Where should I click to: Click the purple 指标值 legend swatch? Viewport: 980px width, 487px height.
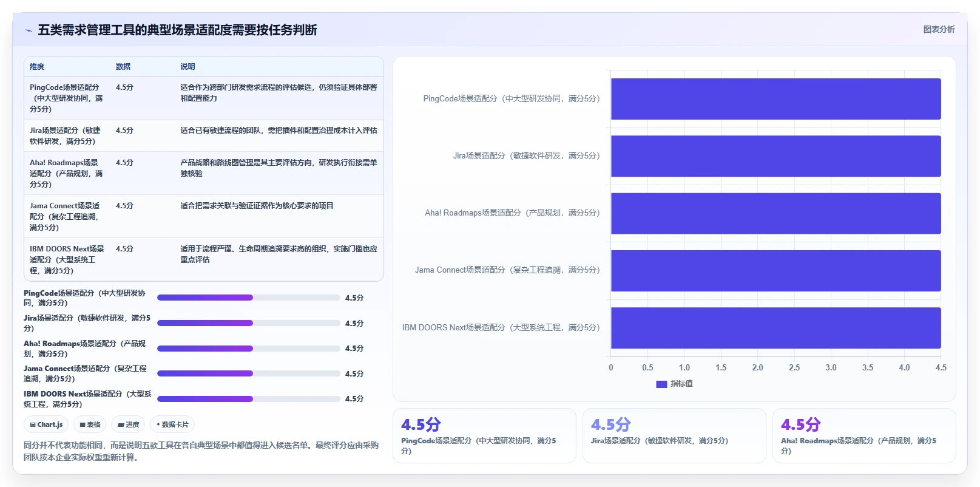point(661,384)
